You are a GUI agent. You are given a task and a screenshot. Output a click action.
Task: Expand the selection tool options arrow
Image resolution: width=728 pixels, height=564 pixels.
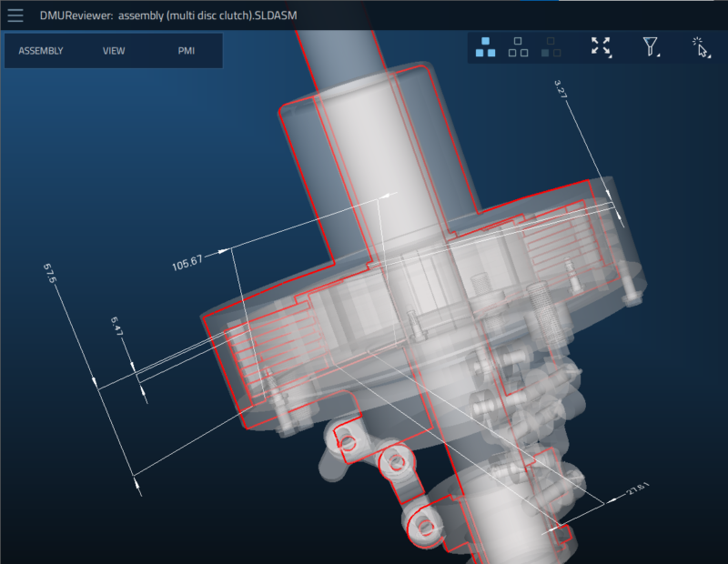[x=710, y=57]
